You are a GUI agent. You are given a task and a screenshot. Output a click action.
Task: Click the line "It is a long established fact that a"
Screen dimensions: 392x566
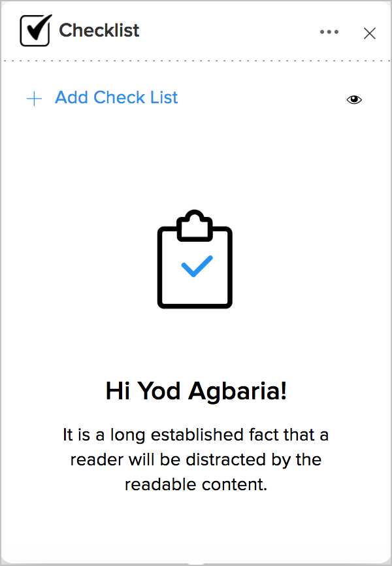click(196, 434)
